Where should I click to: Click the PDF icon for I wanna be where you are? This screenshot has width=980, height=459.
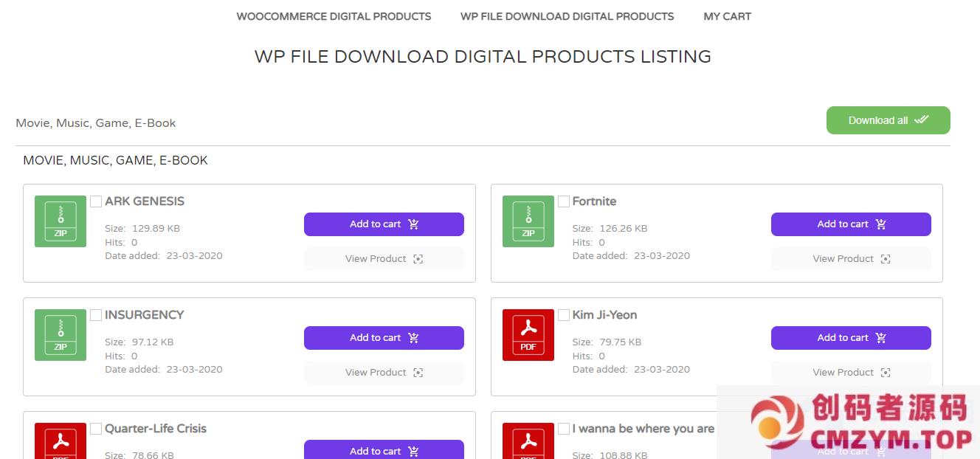[x=528, y=441]
